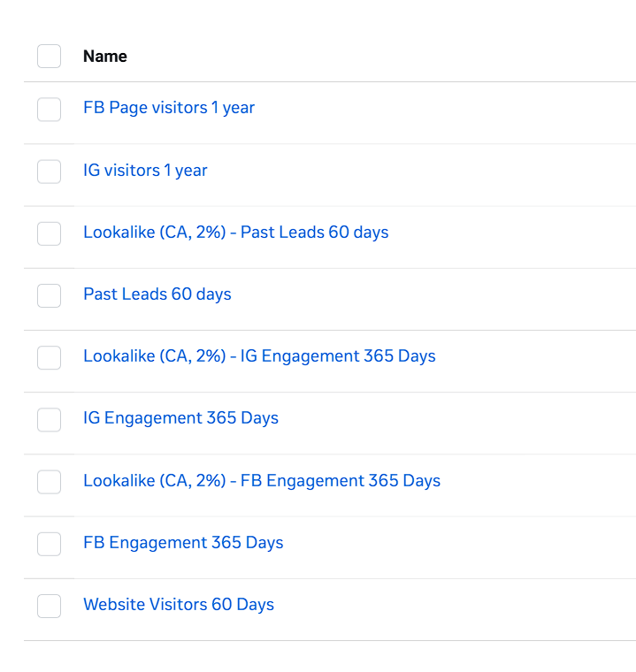The image size is (636, 672).
Task: Open the FB Page visitors 1 year audience
Action: (169, 108)
